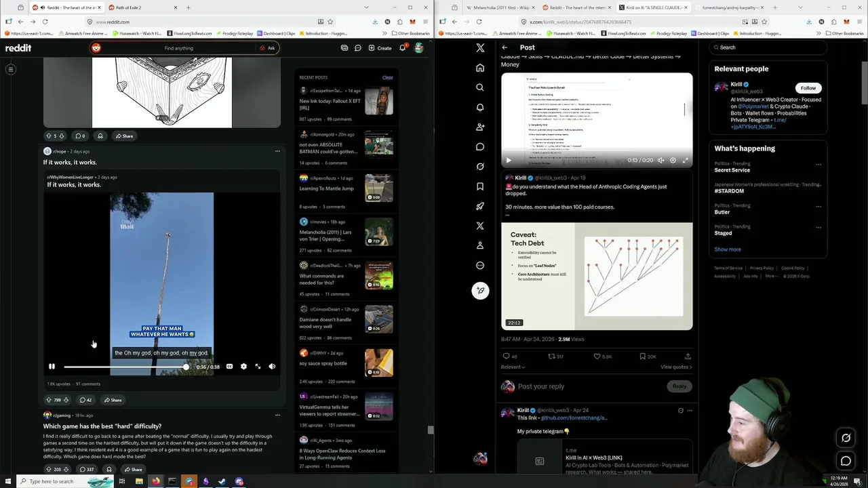Open Reddit user avatar menu

(419, 48)
